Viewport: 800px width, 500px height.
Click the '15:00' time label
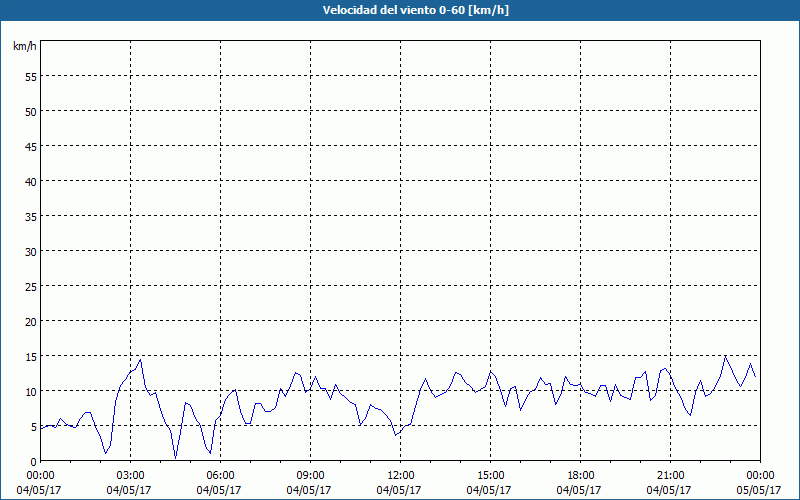[490, 476]
